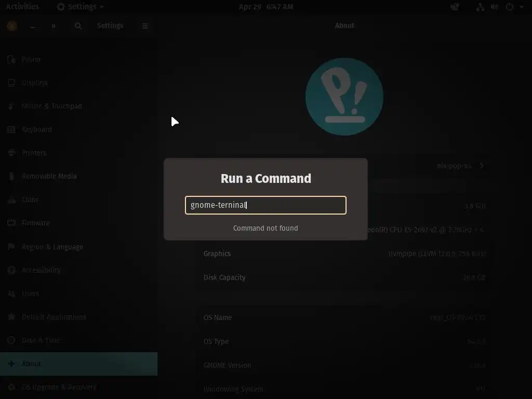The width and height of the screenshot is (532, 399).
Task: Click the Disk Capacity row label
Action: [x=224, y=277]
